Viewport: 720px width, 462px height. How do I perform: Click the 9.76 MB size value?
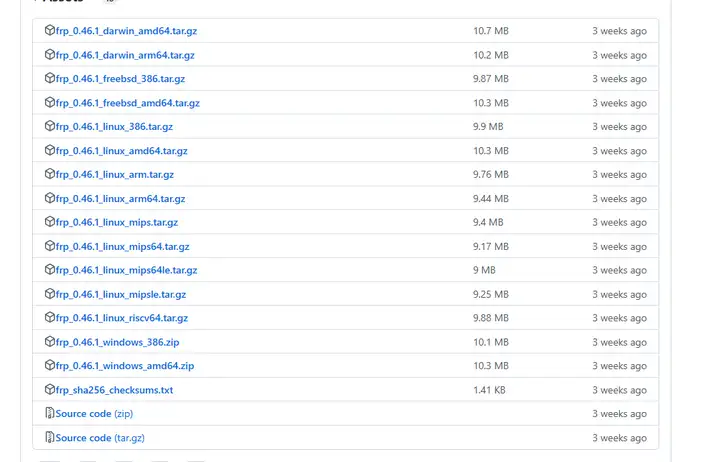(491, 175)
